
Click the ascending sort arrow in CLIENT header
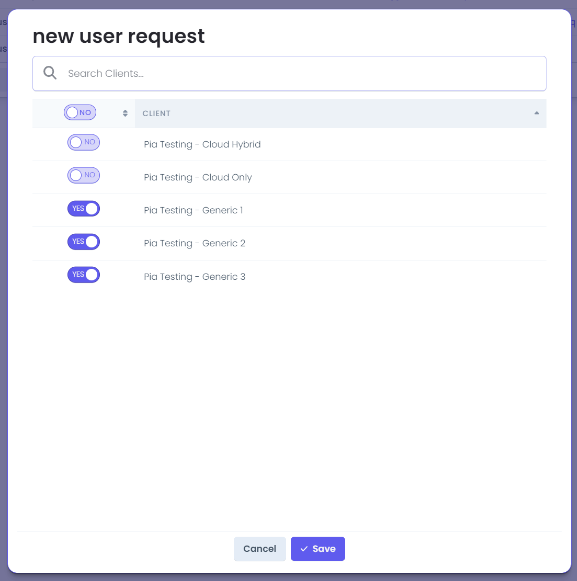(536, 113)
